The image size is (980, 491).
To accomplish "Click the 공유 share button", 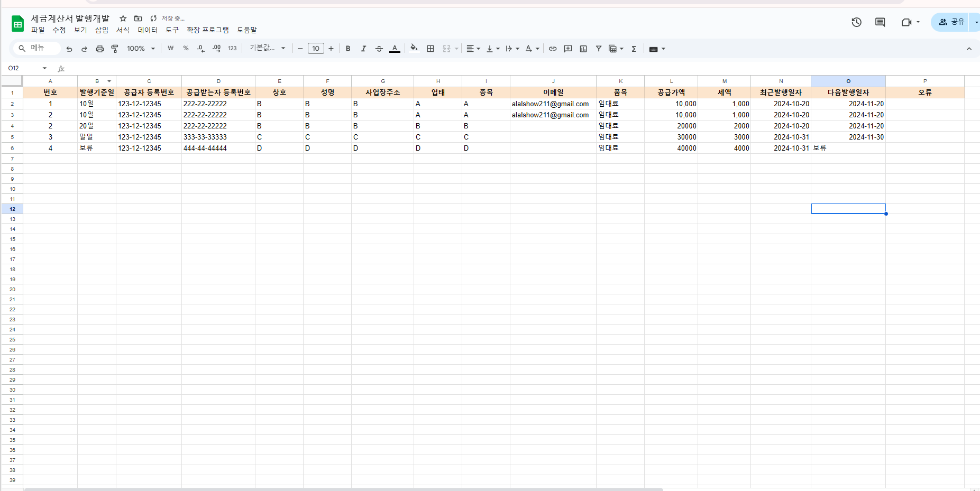I will coord(951,22).
